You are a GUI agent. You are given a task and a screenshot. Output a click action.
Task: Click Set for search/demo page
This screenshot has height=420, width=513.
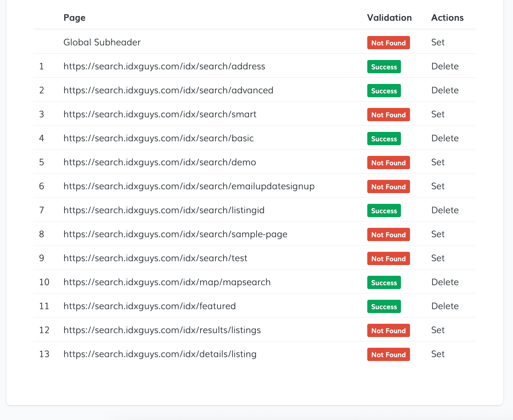pyautogui.click(x=438, y=162)
